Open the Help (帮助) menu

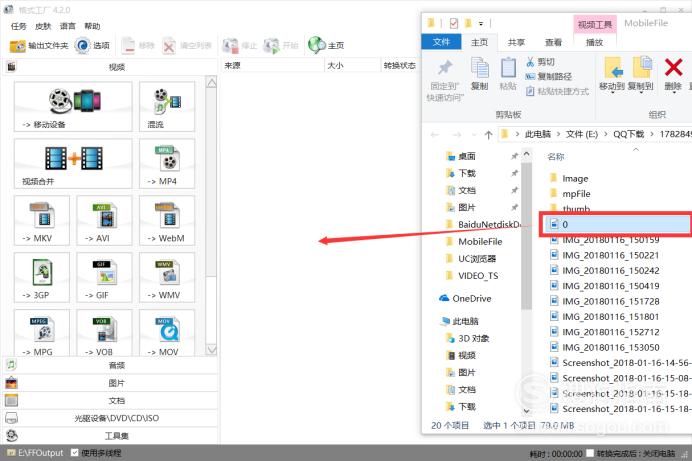click(92, 26)
